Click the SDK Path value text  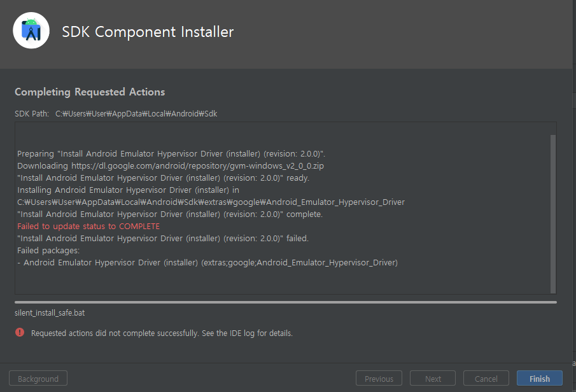point(136,114)
